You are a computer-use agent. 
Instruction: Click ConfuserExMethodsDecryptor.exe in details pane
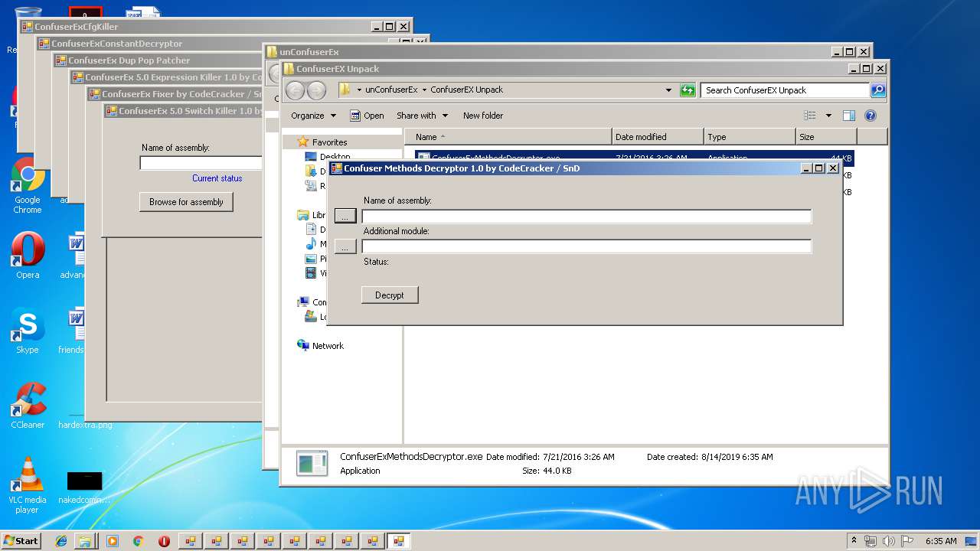(411, 457)
